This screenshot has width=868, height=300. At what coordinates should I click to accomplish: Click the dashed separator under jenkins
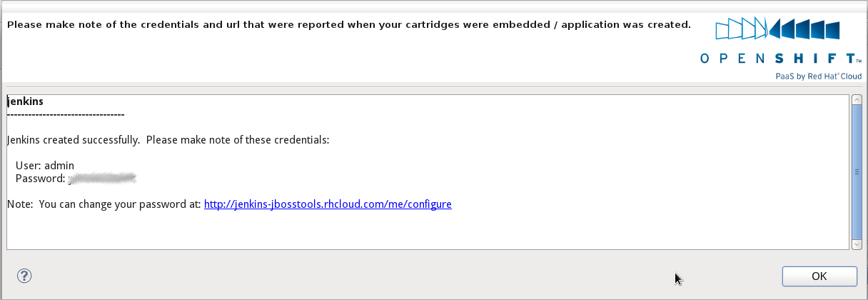[x=66, y=114]
